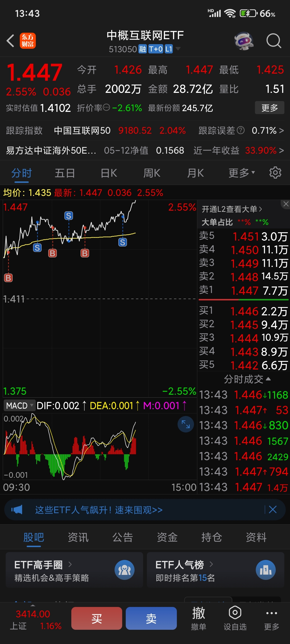The image size is (290, 644).
Task: Dismiss the ETF popularity banner
Action: click(x=272, y=510)
